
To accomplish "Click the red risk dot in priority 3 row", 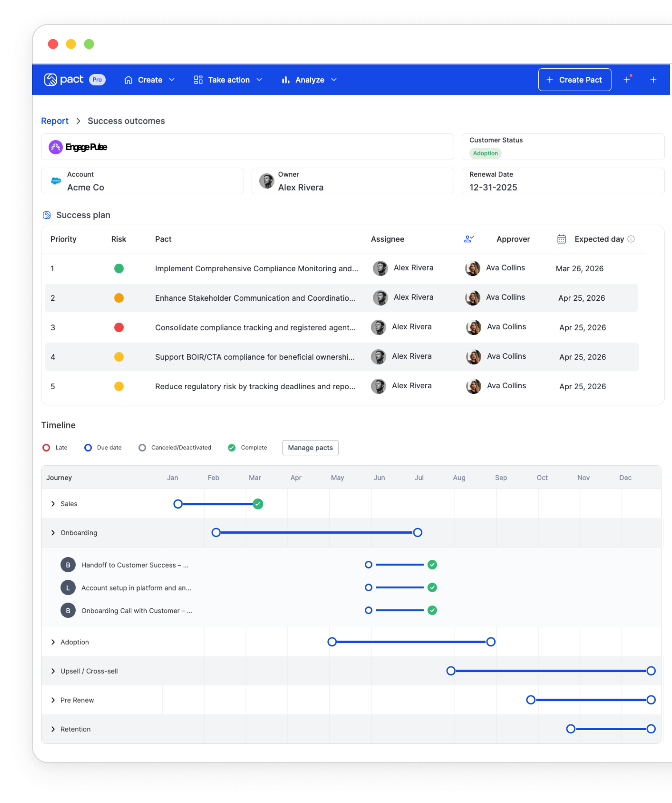I will (119, 328).
